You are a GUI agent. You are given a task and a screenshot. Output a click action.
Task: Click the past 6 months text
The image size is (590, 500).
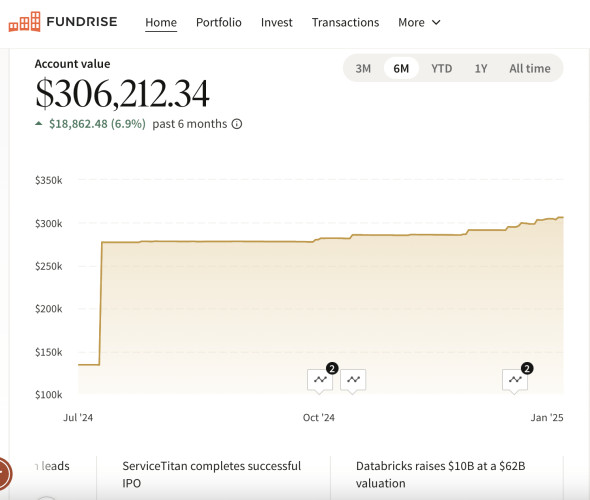point(190,124)
